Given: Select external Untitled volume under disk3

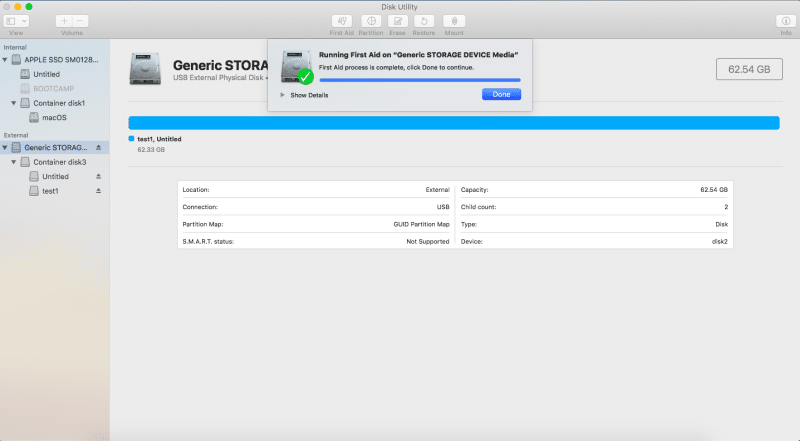Looking at the screenshot, I should point(55,176).
